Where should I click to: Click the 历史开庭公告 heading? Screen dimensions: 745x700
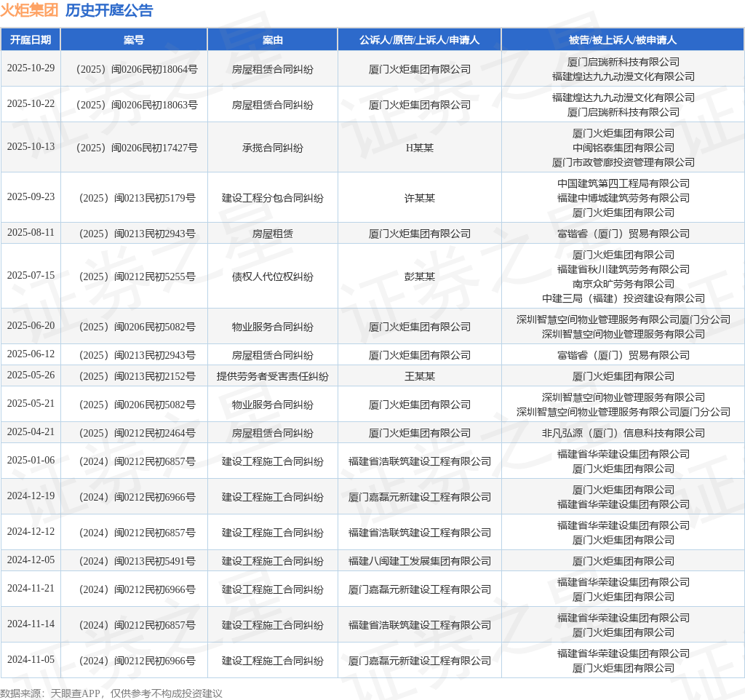point(109,10)
